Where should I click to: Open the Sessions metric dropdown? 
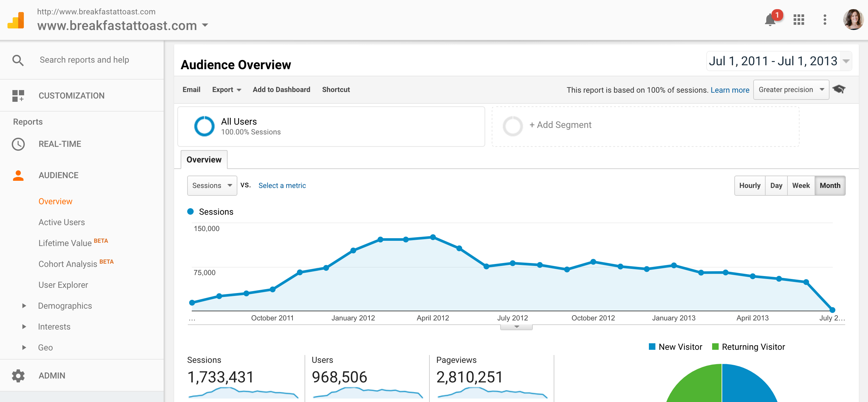click(212, 185)
